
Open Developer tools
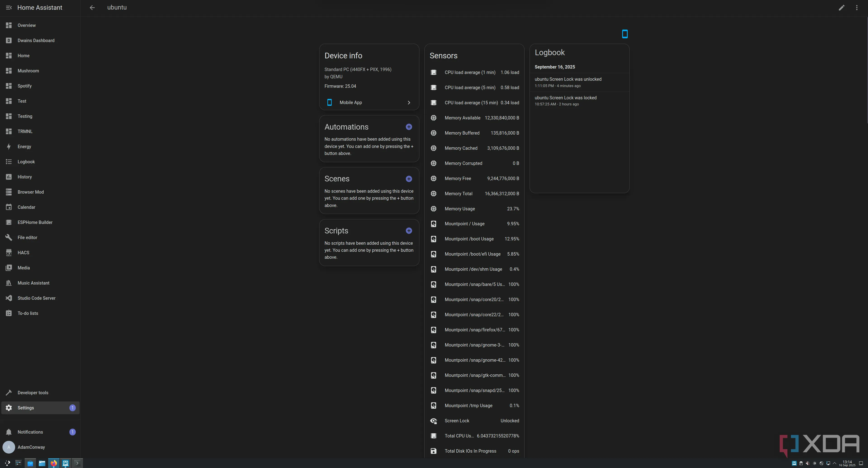[33, 392]
